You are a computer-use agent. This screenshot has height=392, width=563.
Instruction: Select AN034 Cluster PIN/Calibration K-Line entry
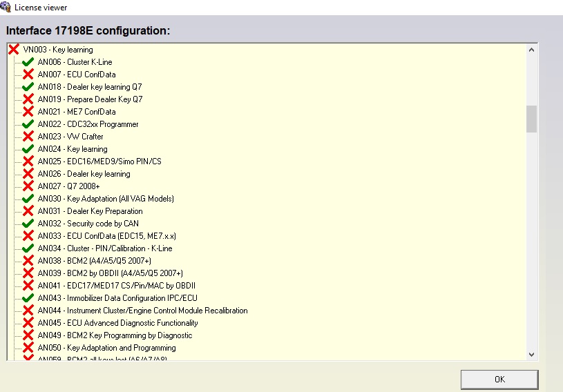(x=105, y=248)
